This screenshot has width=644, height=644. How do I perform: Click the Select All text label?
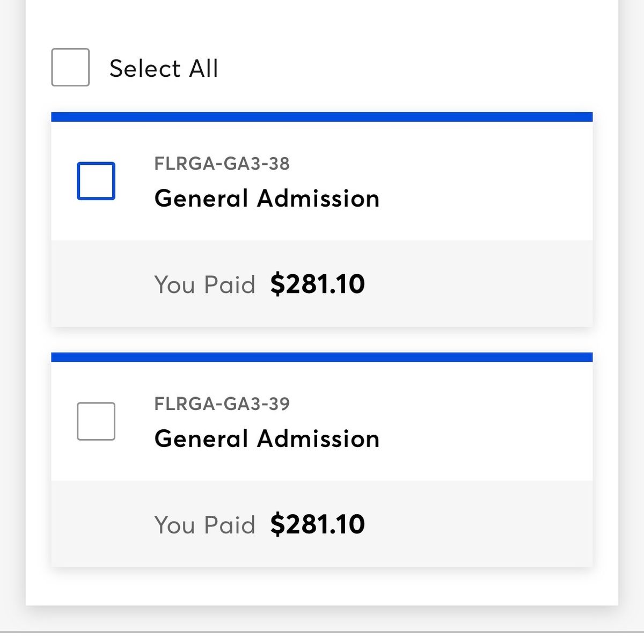tap(164, 69)
